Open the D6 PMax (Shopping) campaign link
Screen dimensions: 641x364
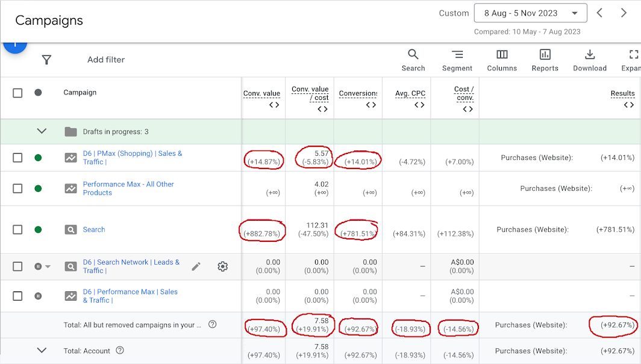(132, 153)
